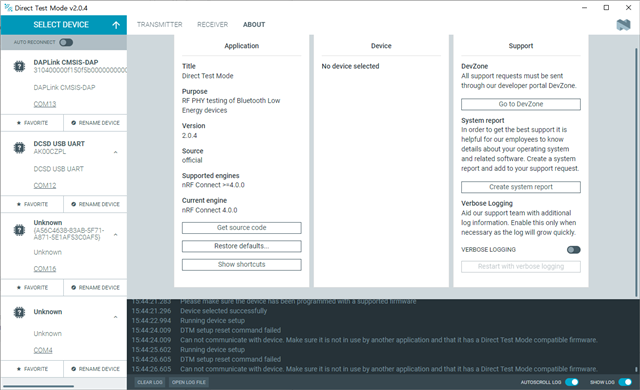This screenshot has height=390, width=640.
Task: Click the chip icon for Unknown COM4 device
Action: [x=19, y=312]
